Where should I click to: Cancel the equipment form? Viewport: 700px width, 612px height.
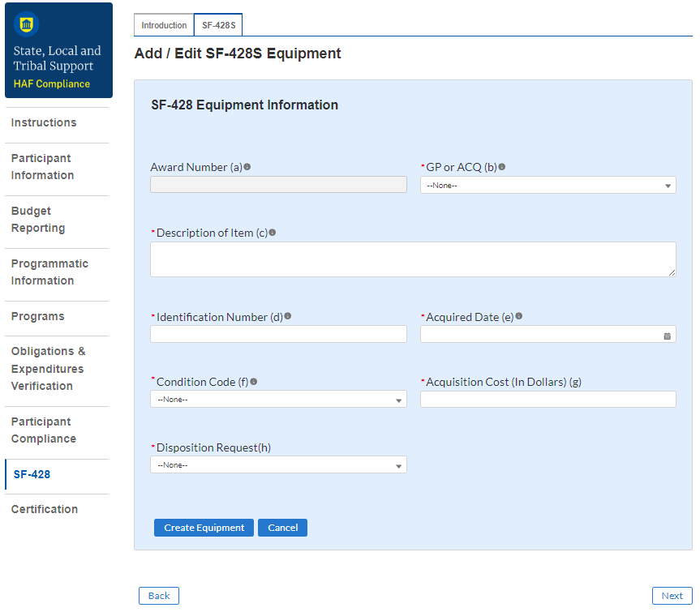click(282, 528)
